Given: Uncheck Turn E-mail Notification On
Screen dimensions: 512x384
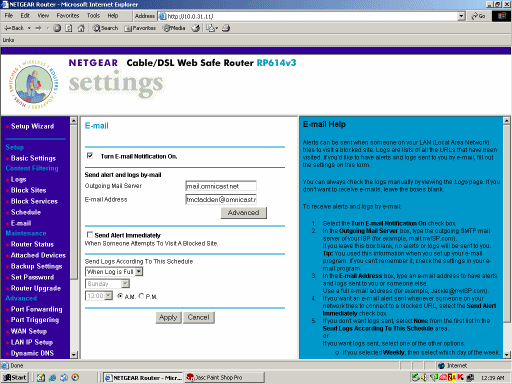Looking at the screenshot, I should click(90, 156).
